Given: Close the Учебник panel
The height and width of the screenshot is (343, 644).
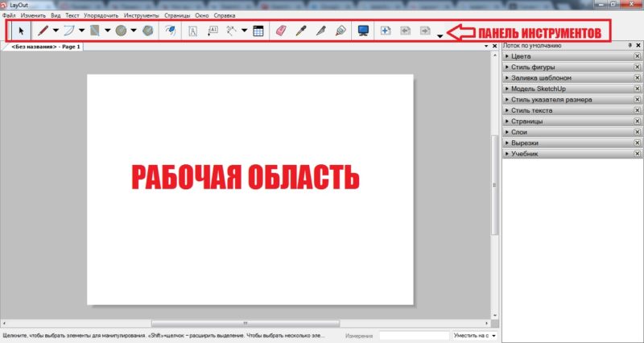Looking at the screenshot, I should tap(637, 153).
